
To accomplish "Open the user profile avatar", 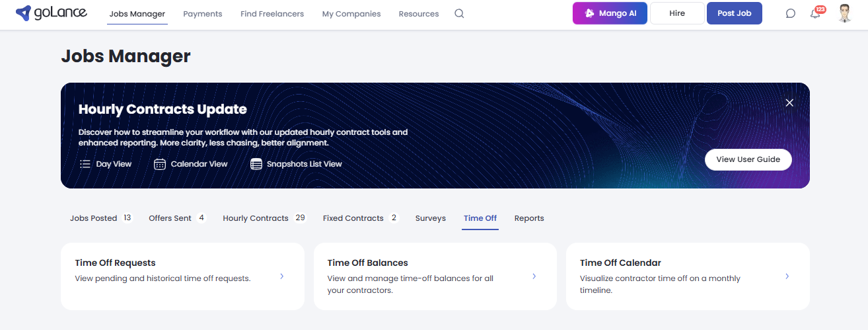I will [x=844, y=13].
